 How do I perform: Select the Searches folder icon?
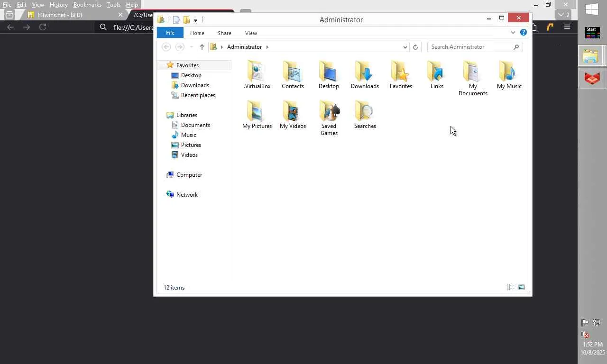(365, 115)
